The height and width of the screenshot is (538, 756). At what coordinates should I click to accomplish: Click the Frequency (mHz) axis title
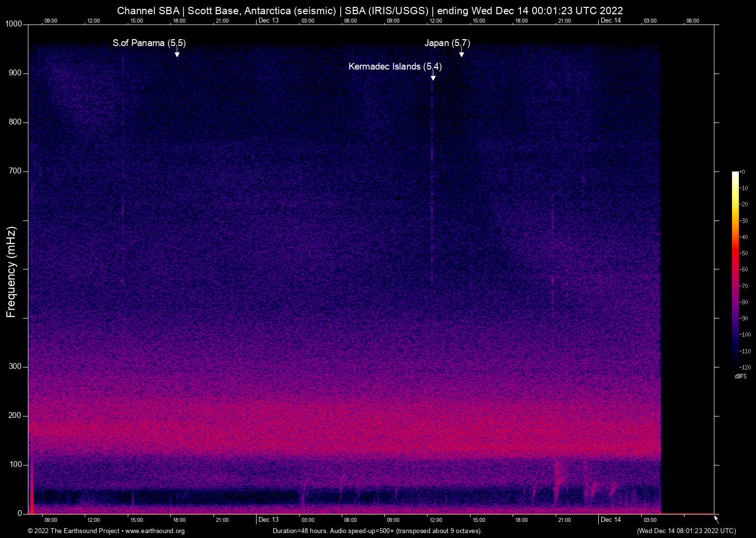coord(11,272)
